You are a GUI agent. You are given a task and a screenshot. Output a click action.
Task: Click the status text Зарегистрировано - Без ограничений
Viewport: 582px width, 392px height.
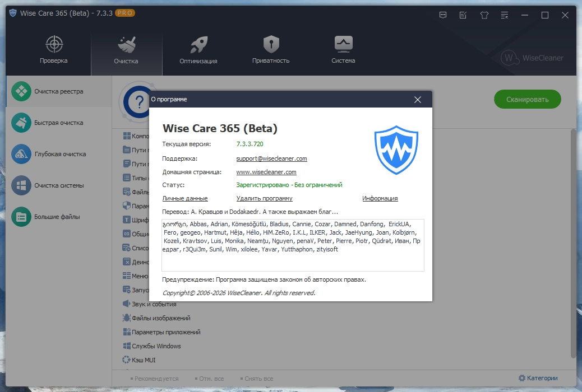289,185
